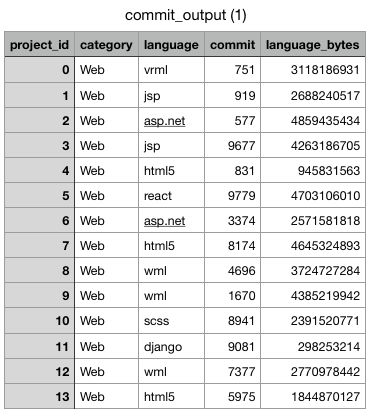367x409 pixels.
Task: Click language_bytes cell 945831563
Action: click(x=313, y=170)
